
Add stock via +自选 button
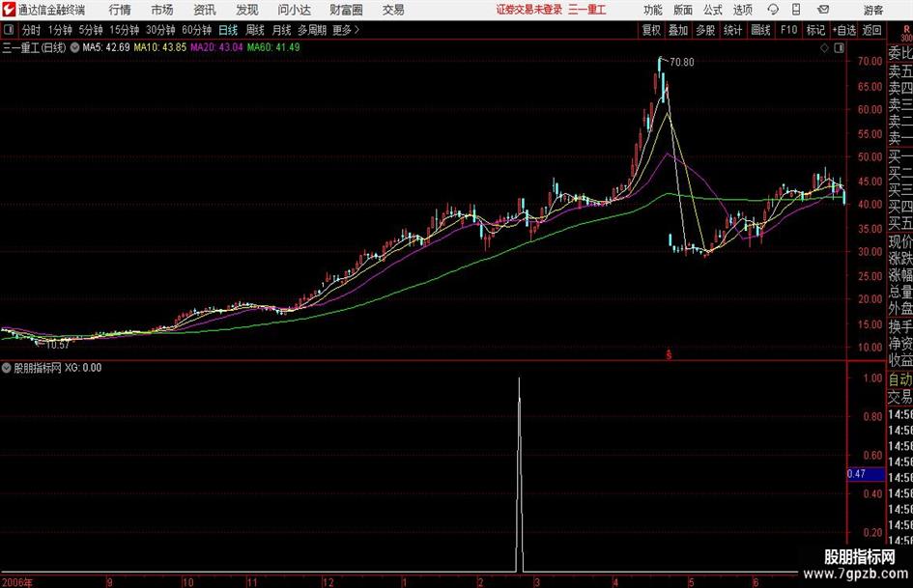pyautogui.click(x=843, y=30)
